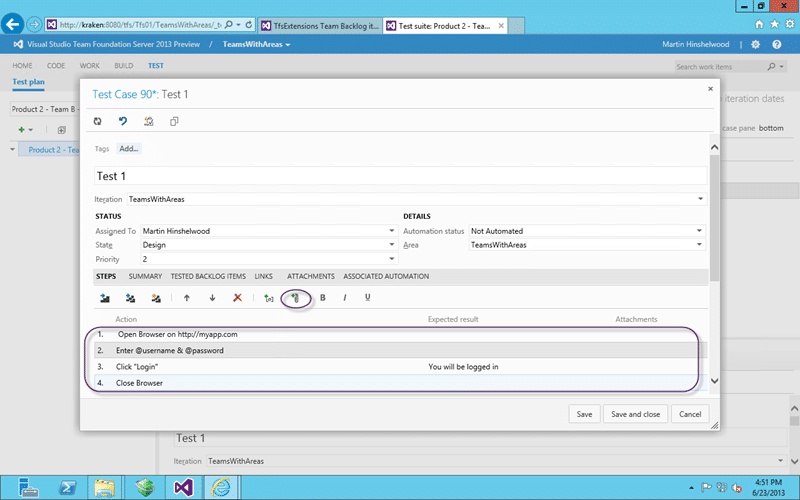Viewport: 800px width, 500px height.
Task: Open the Assigned To dropdown
Action: tap(392, 231)
